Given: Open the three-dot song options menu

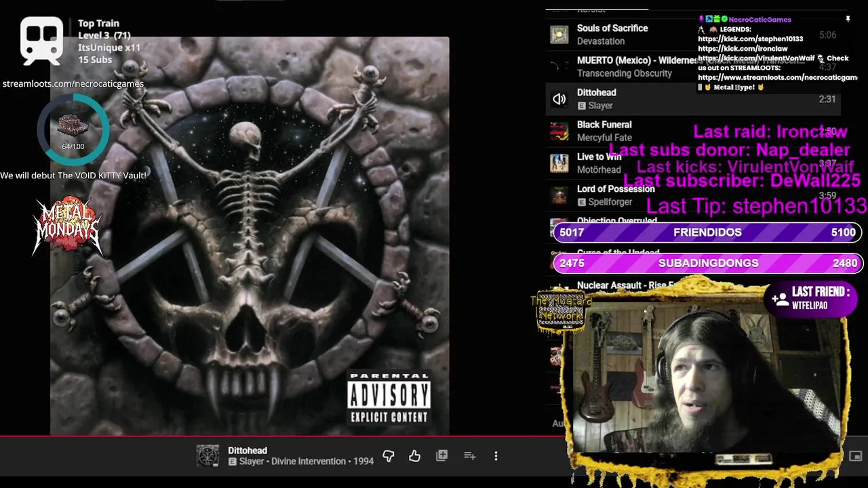Looking at the screenshot, I should click(x=496, y=456).
